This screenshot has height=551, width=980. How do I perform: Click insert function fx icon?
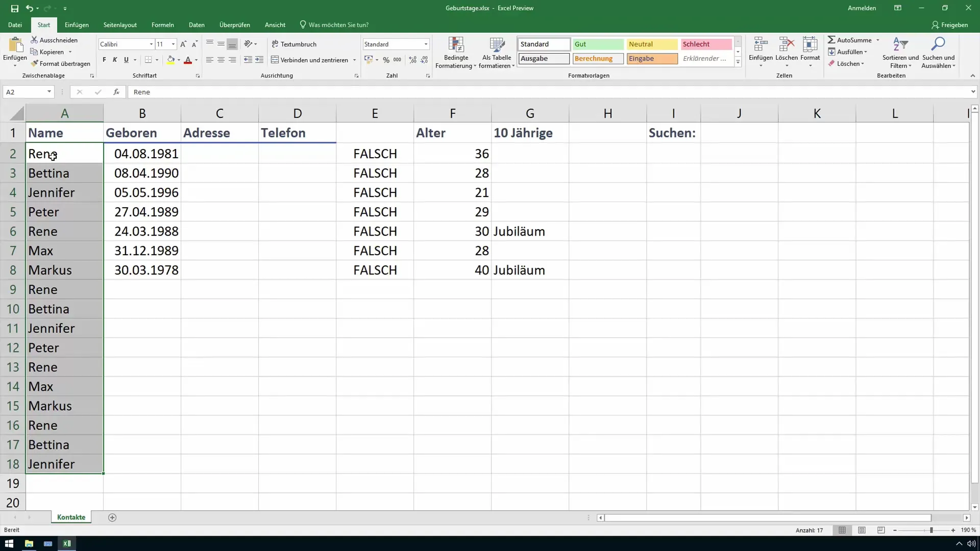coord(116,92)
